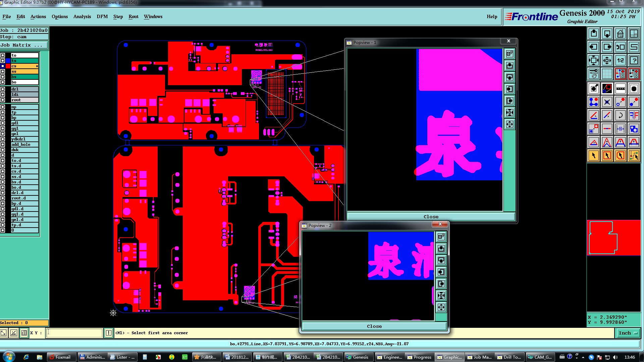644x362 pixels.
Task: Click the X Y coordinate input field
Action: coord(74,333)
